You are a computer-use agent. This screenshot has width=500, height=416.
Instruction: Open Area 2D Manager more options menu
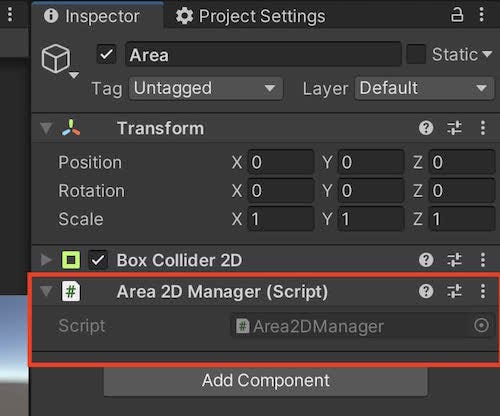483,291
